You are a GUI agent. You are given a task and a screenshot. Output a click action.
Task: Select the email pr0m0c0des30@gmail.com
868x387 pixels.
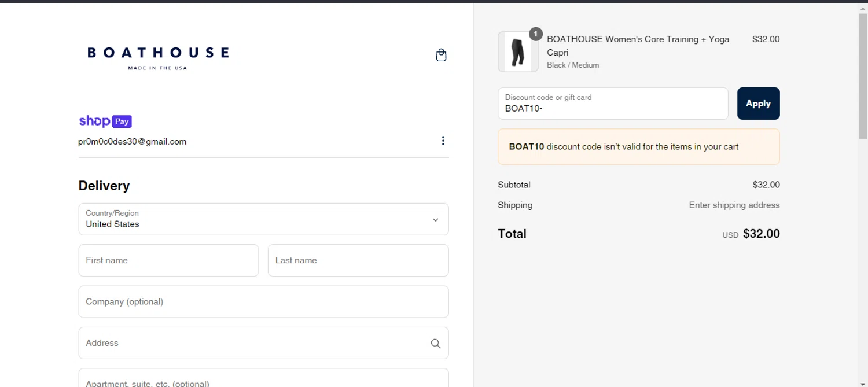[x=133, y=142]
